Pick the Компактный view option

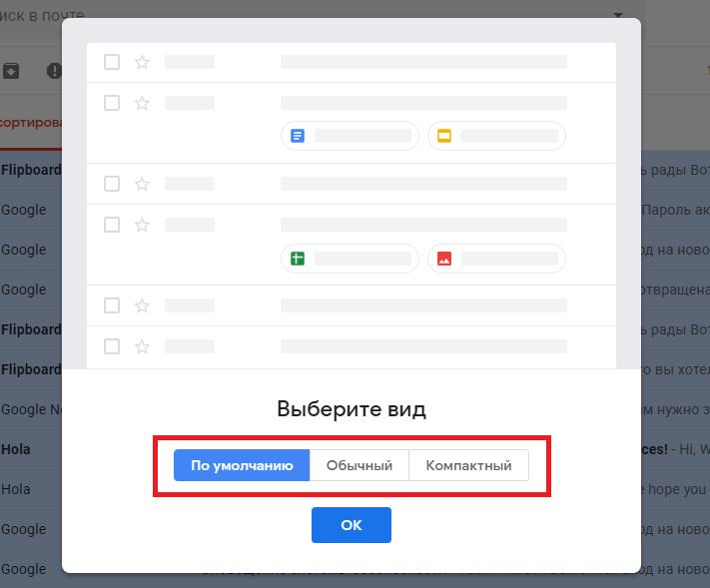(x=468, y=465)
